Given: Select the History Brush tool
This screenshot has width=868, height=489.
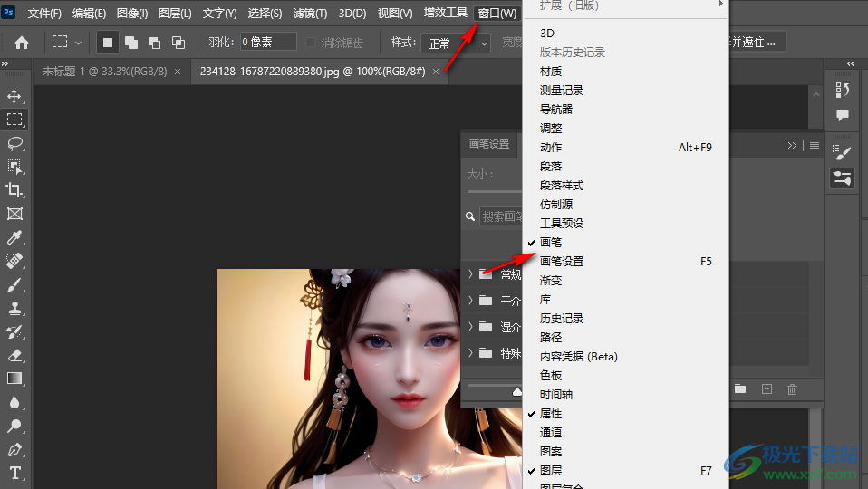Looking at the screenshot, I should point(14,332).
